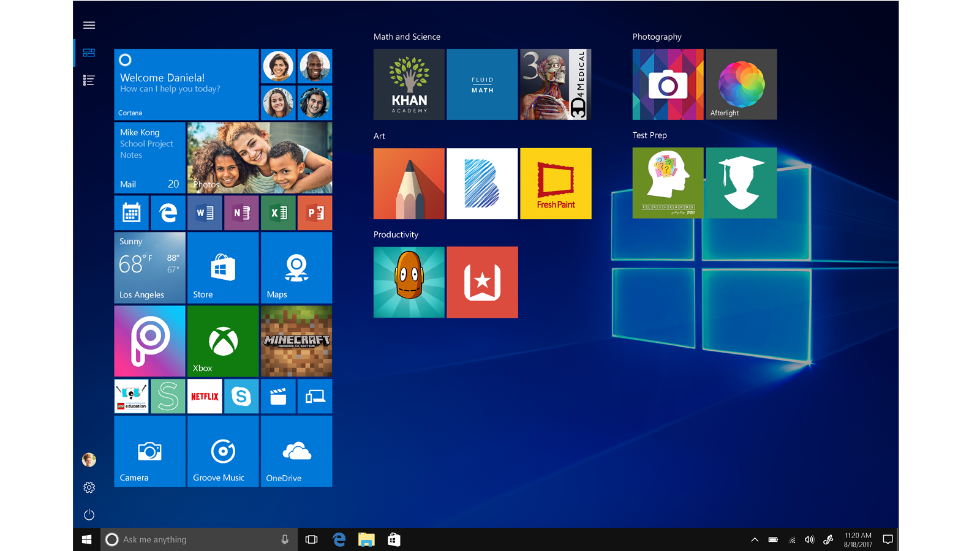
Task: Switch to the All apps list view
Action: [89, 80]
